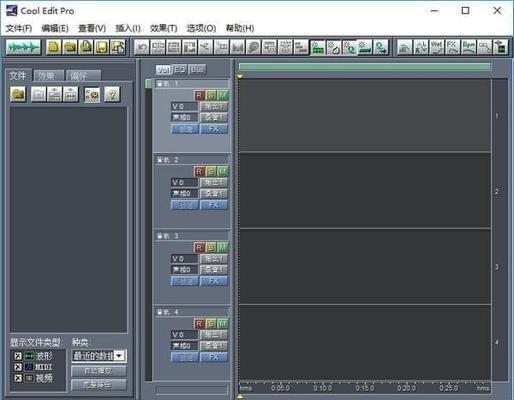Arm track 4 for recording with R
The image size is (514, 400).
(x=199, y=324)
